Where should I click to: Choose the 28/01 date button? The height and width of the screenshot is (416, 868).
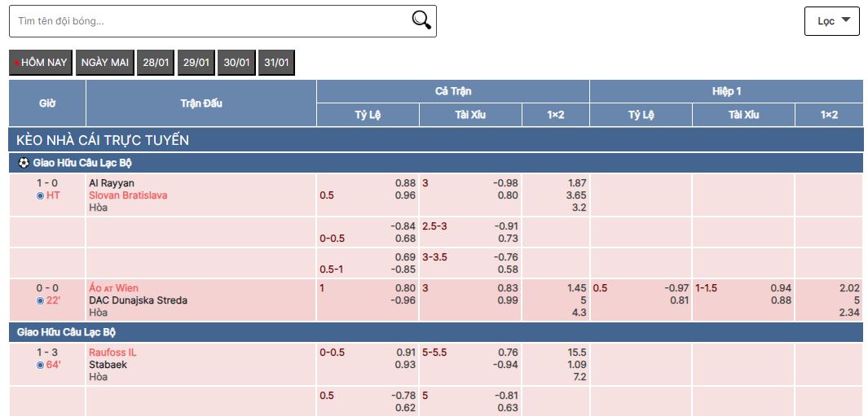[155, 63]
